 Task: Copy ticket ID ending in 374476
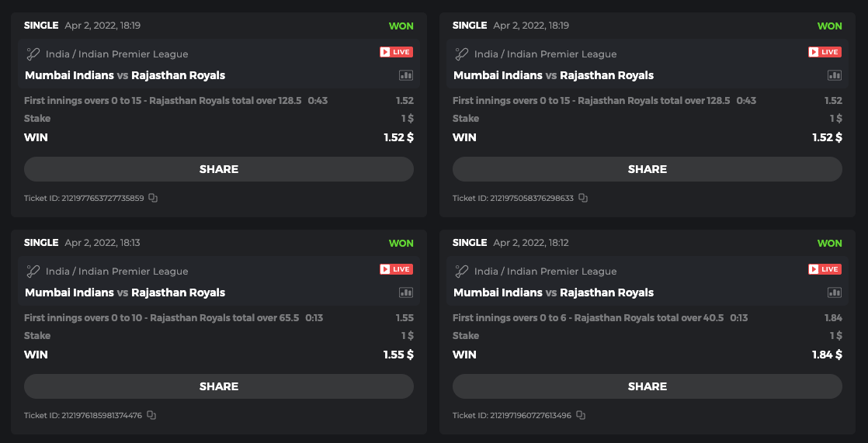coord(151,415)
